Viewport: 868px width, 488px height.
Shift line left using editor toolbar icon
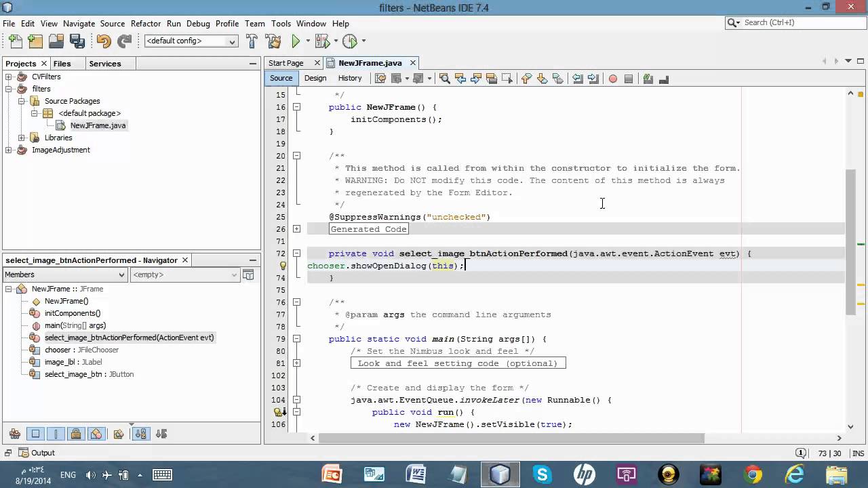[x=578, y=79]
